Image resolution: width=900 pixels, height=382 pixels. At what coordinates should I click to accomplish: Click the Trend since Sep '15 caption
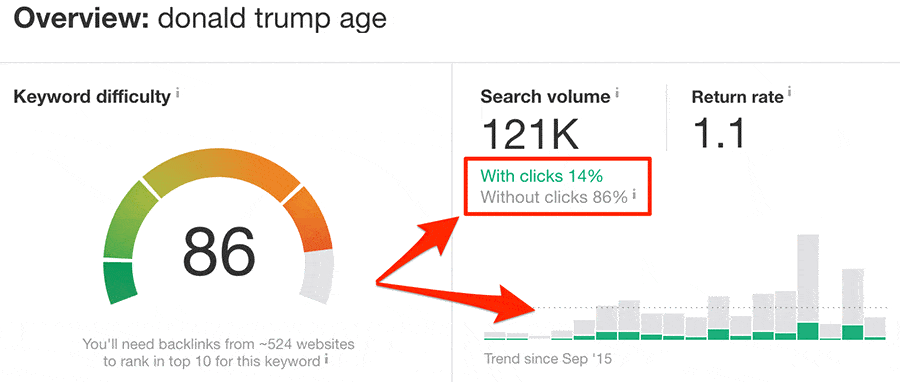coord(548,360)
